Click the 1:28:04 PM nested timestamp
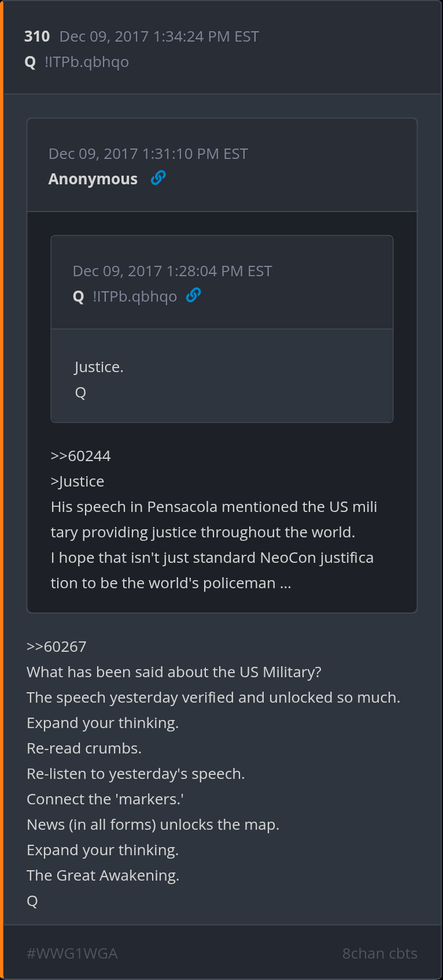Image resolution: width=443 pixels, height=980 pixels. tap(172, 271)
